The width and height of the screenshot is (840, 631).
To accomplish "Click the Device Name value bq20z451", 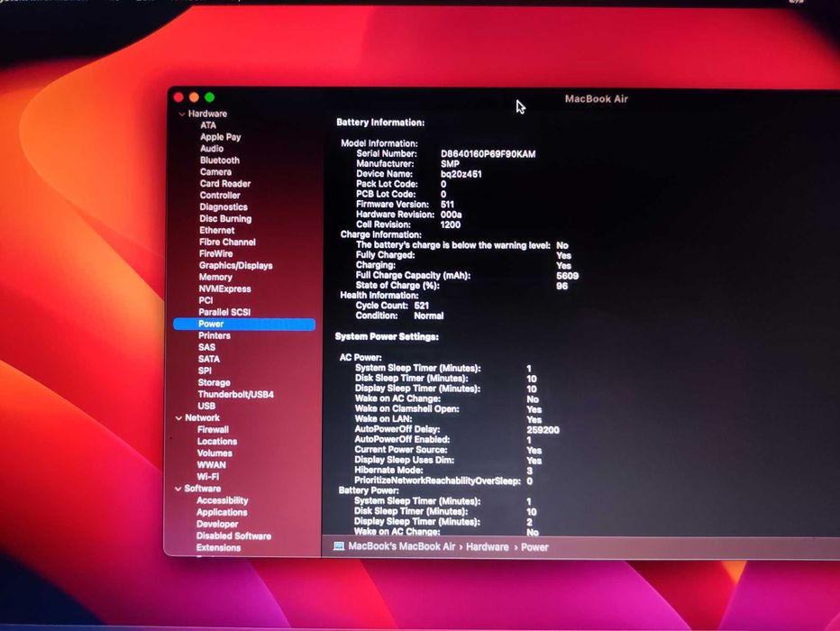I will [x=461, y=174].
